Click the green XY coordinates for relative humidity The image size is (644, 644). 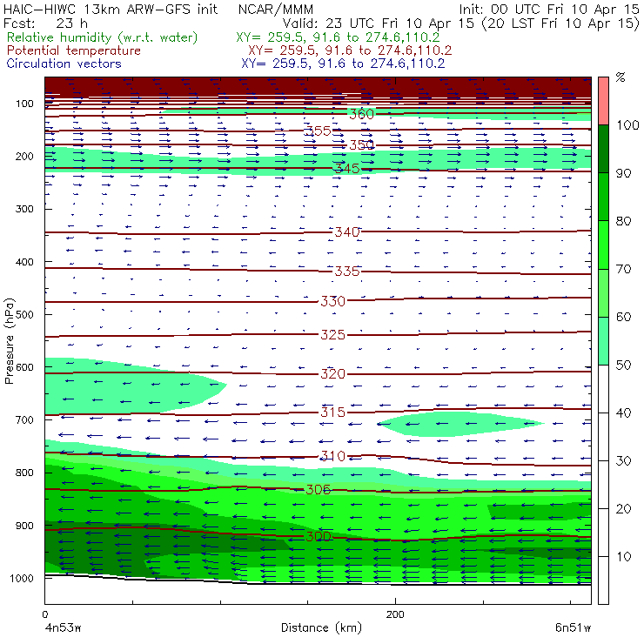(338, 37)
